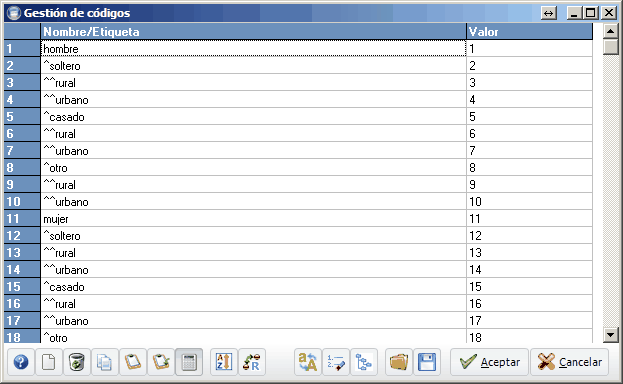This screenshot has height=384, width=623.
Task: Sort codes with the A-Z icon
Action: (x=224, y=362)
